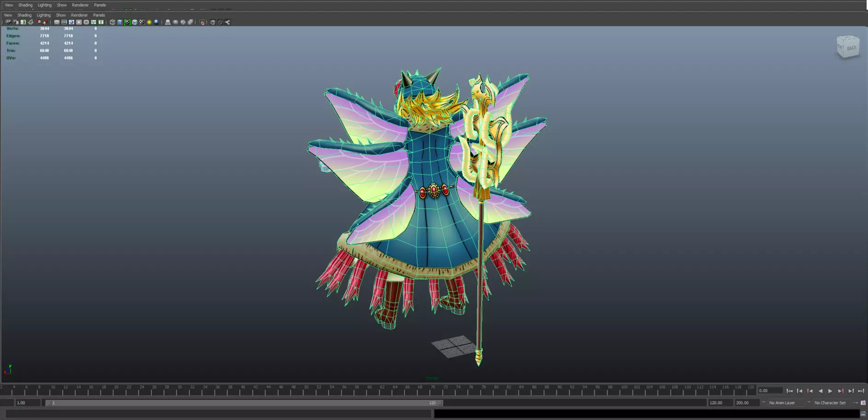
Task: Toggle the Safe Title overlay
Action: click(x=101, y=22)
